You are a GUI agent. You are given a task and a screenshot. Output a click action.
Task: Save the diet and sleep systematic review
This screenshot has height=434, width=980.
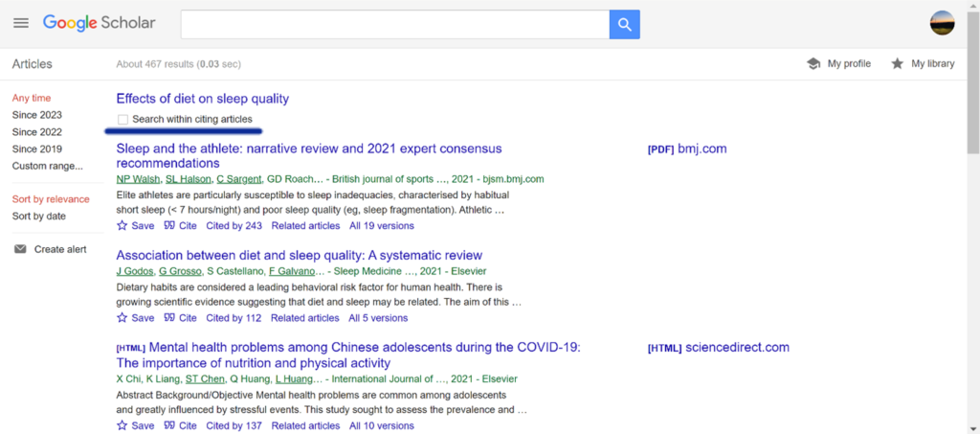135,318
